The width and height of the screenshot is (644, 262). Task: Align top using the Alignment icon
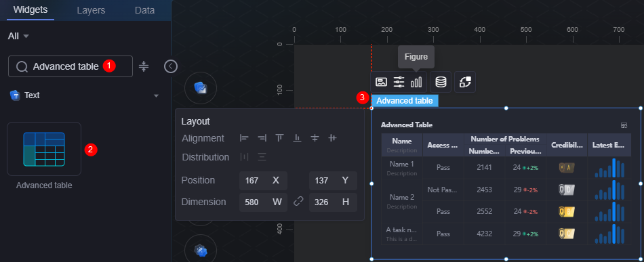pyautogui.click(x=280, y=138)
